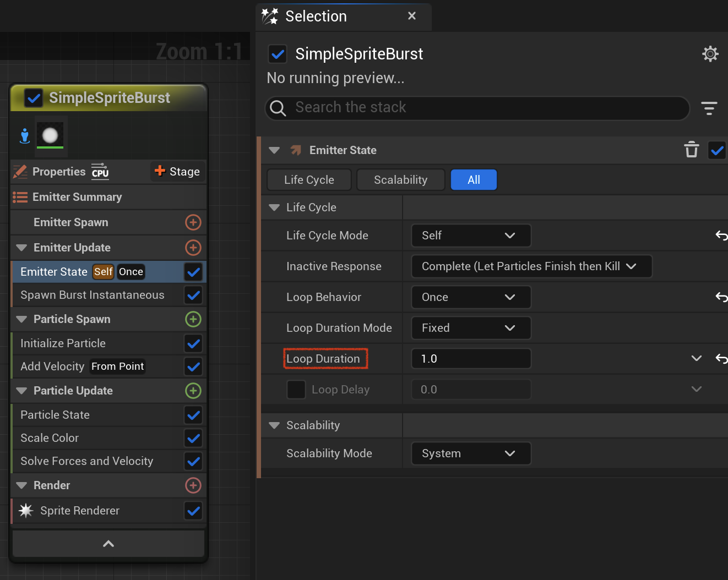Screen dimensions: 728x580
Task: Add a renderer to Render group
Action: (193, 485)
